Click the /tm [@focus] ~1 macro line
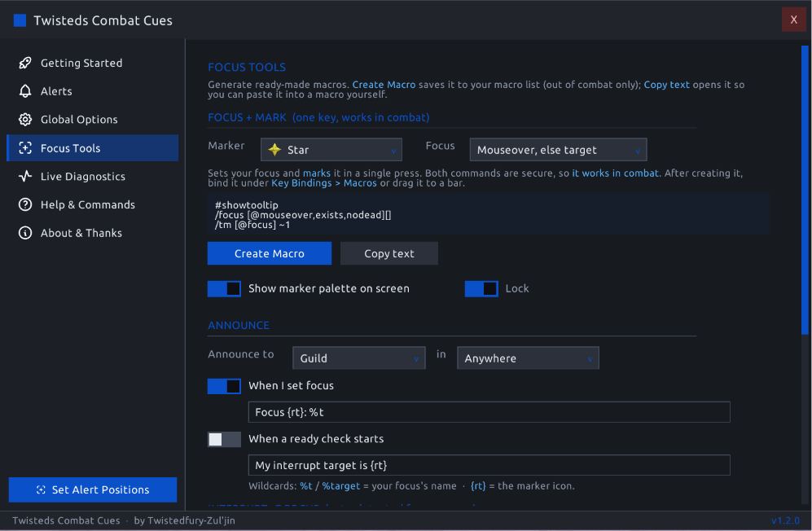This screenshot has height=531, width=812. click(252, 225)
